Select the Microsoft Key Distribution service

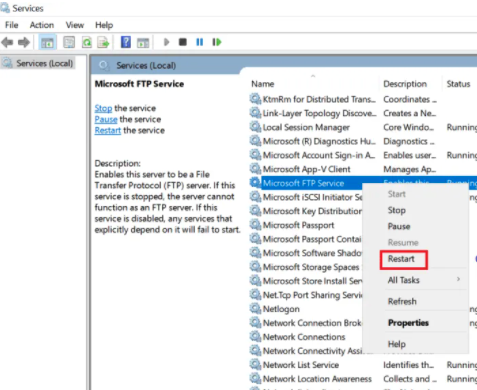[312, 211]
